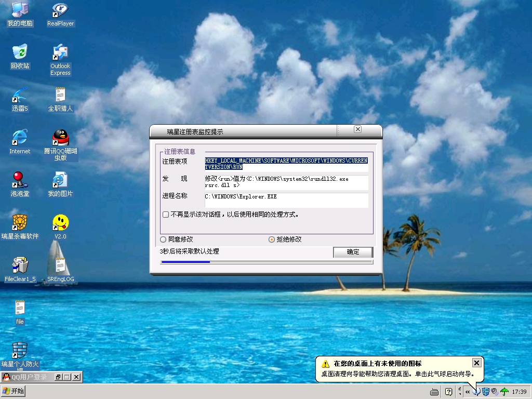Image resolution: width=532 pixels, height=399 pixels.
Task: Click the help question mark taskbar icon
Action: coord(448,392)
